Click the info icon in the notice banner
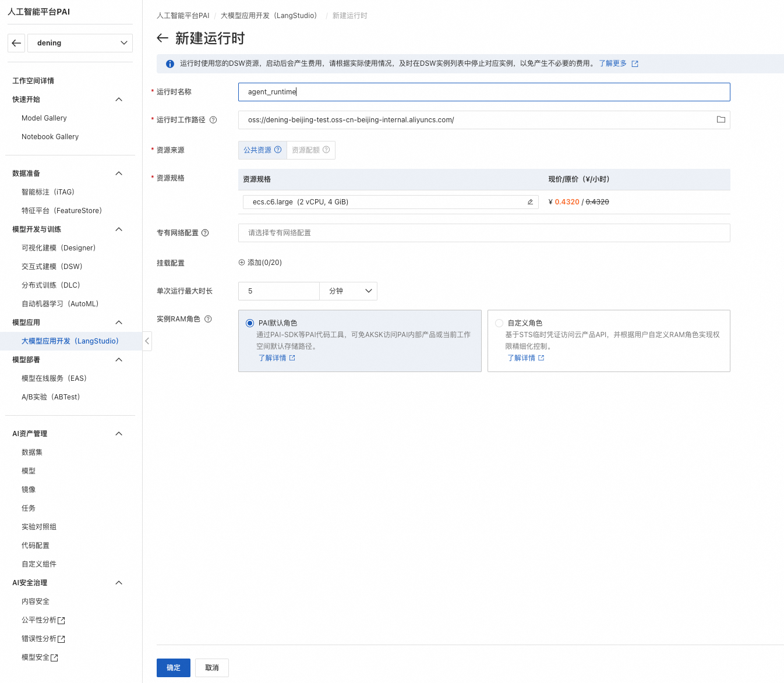Image resolution: width=784 pixels, height=683 pixels. 170,64
